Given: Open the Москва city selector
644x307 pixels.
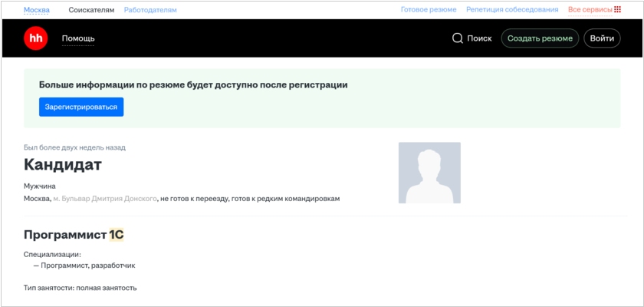Looking at the screenshot, I should click(37, 10).
